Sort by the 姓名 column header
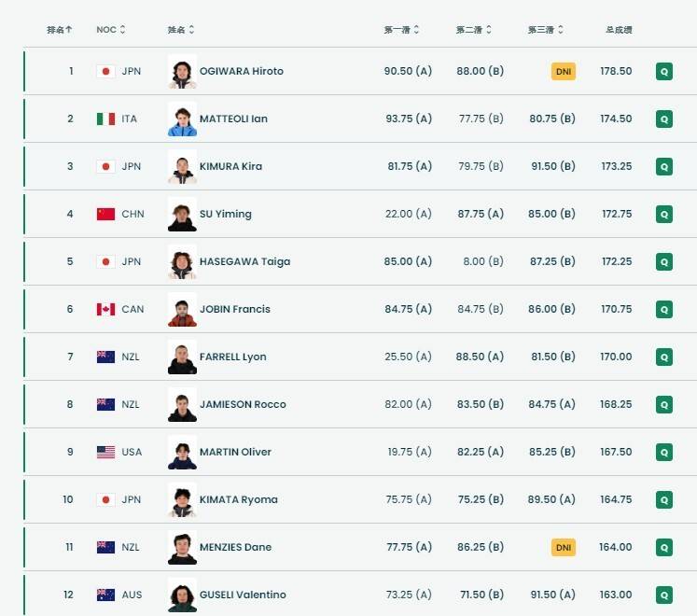Screen dimensions: 697x616 181,30
